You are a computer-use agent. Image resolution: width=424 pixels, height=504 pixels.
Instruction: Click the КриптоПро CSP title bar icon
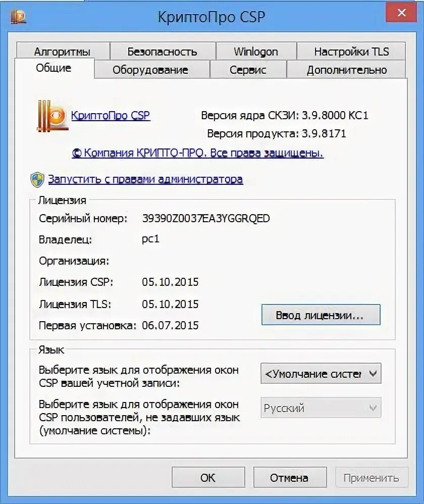point(18,17)
